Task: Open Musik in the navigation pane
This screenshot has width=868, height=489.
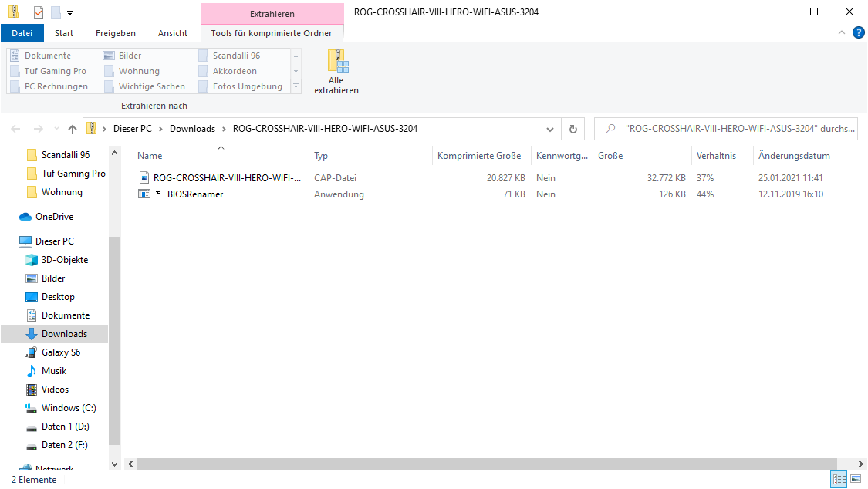Action: click(x=46, y=371)
